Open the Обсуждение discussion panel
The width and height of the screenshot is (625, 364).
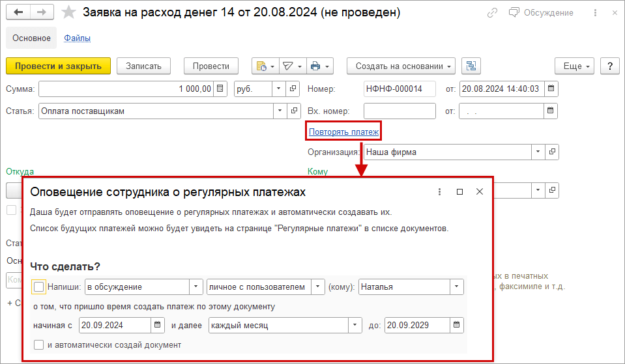(x=542, y=13)
